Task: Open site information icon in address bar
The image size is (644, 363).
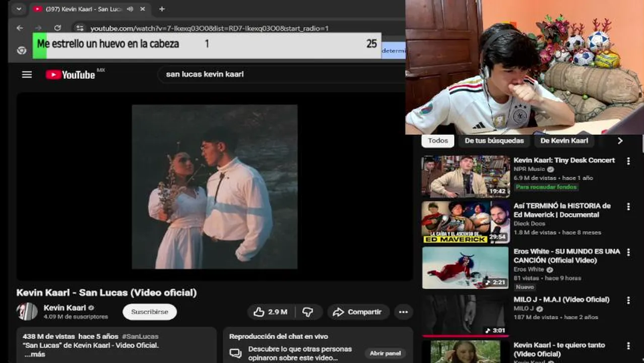Action: point(80,28)
